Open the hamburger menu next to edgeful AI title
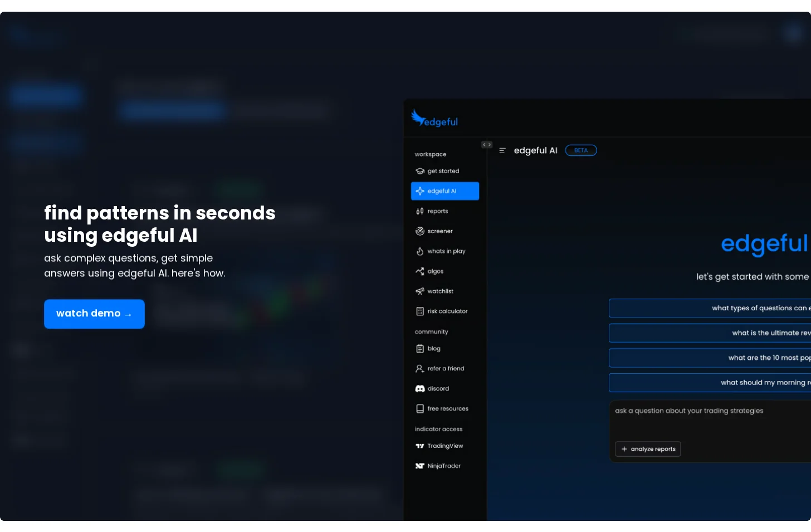811x532 pixels. (502, 150)
